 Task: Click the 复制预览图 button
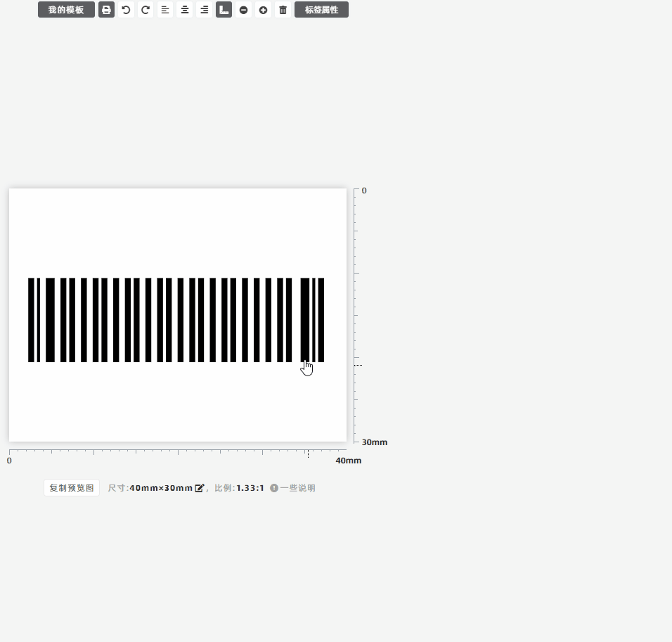(72, 488)
